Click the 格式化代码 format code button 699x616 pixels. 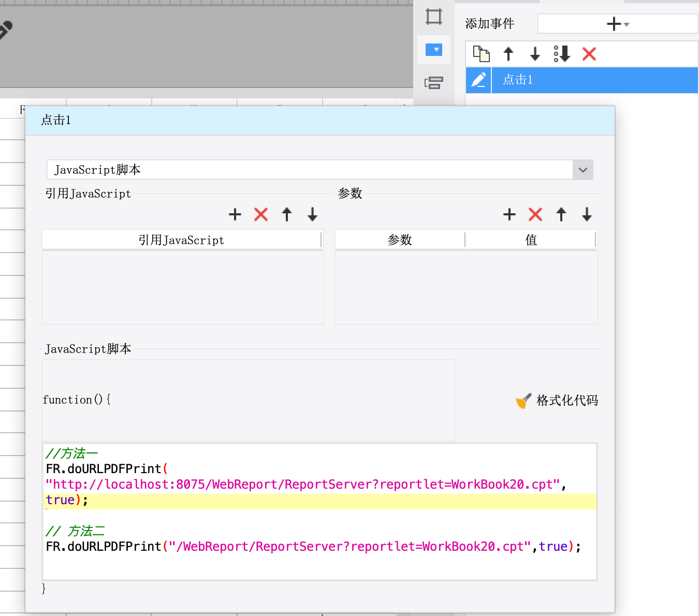pos(557,401)
